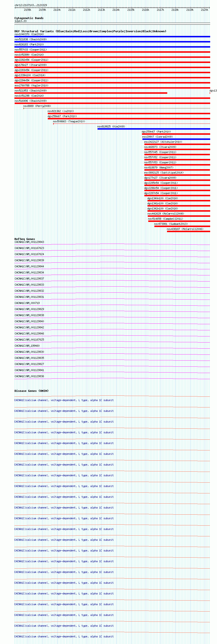Open the Disease Genes (OMIM) track title
217x644 pixels.
pos(31,391)
